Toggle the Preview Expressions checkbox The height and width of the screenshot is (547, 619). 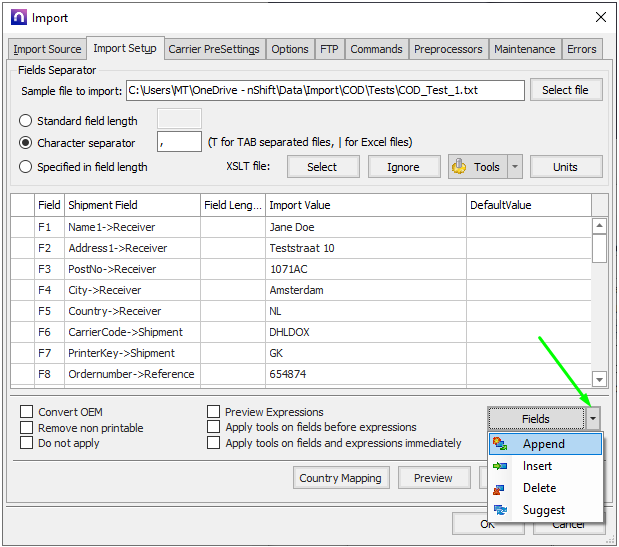tap(214, 412)
